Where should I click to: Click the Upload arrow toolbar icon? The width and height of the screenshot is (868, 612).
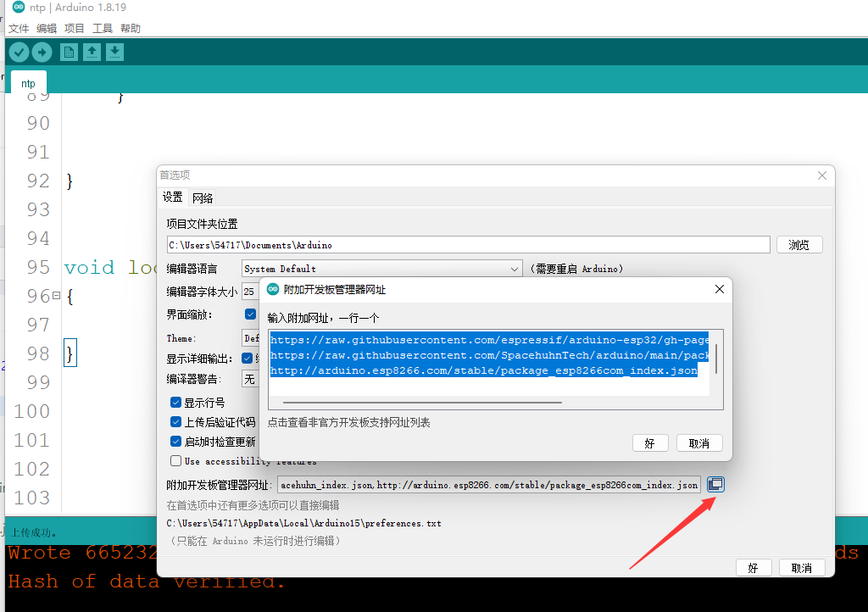click(x=42, y=52)
